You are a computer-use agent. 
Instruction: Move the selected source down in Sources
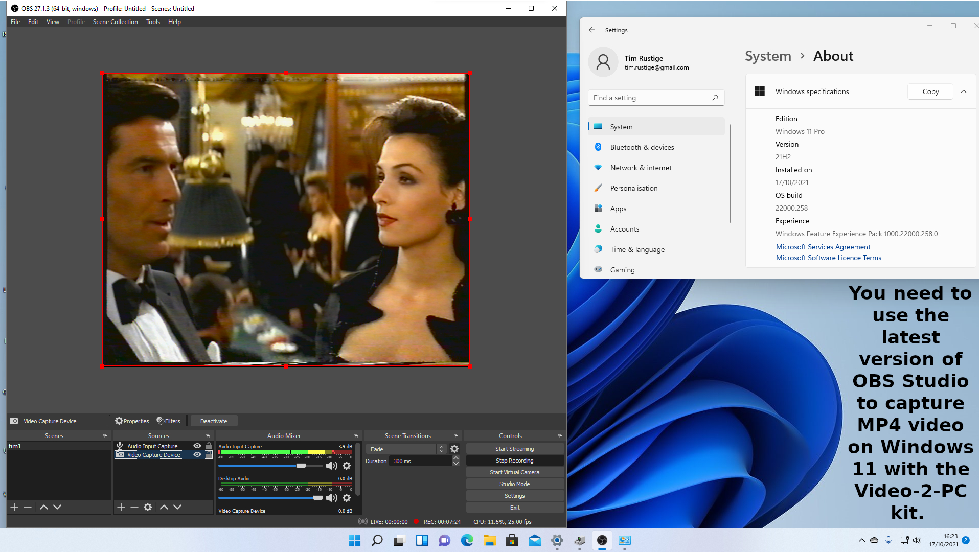point(177,507)
